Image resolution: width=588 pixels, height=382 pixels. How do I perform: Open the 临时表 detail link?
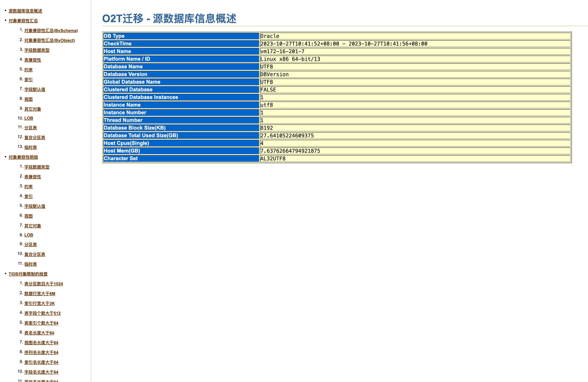[30, 264]
